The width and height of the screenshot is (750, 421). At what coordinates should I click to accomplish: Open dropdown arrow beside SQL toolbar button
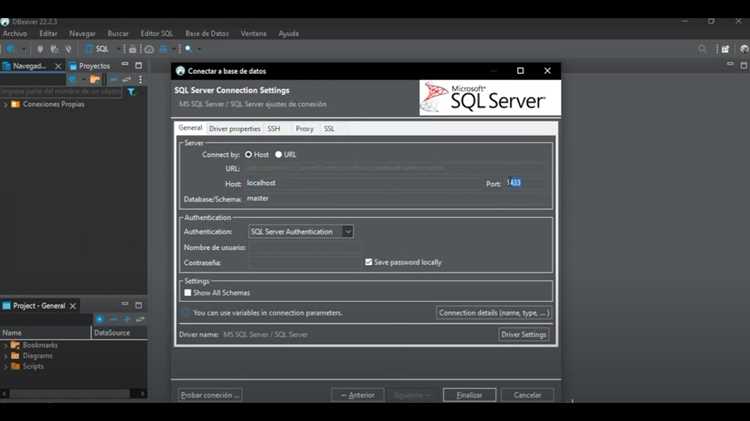[118, 49]
